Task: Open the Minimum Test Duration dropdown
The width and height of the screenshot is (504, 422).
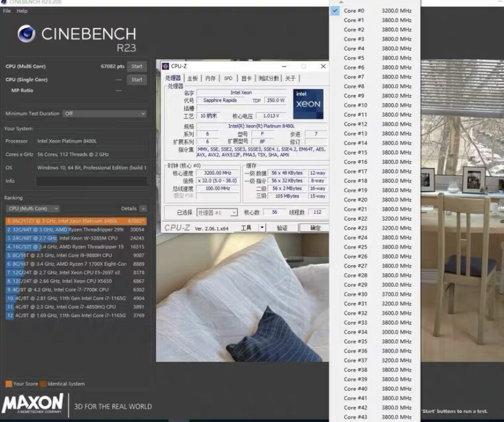Action: coord(104,114)
